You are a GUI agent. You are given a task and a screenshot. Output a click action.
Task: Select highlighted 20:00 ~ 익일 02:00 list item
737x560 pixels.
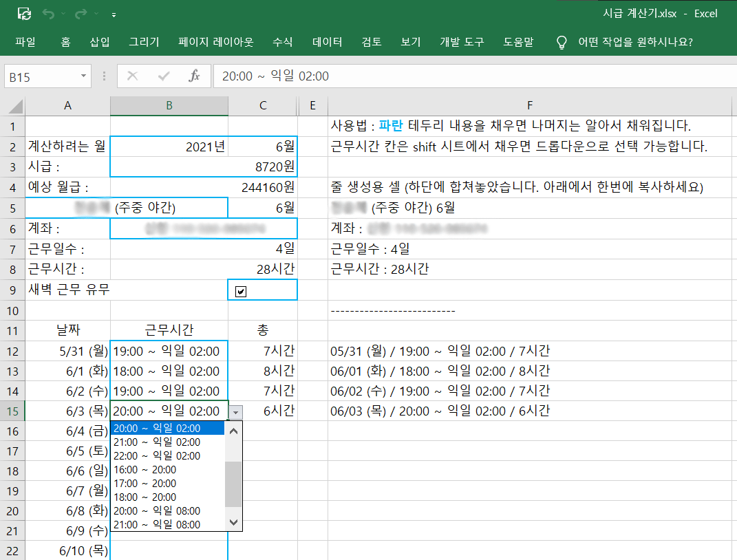(x=168, y=429)
